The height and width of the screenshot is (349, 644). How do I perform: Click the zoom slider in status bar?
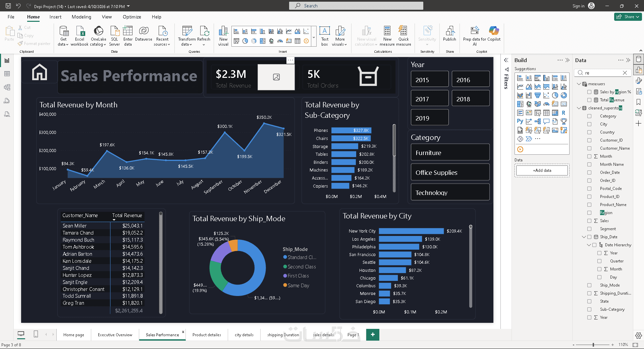[593, 345]
